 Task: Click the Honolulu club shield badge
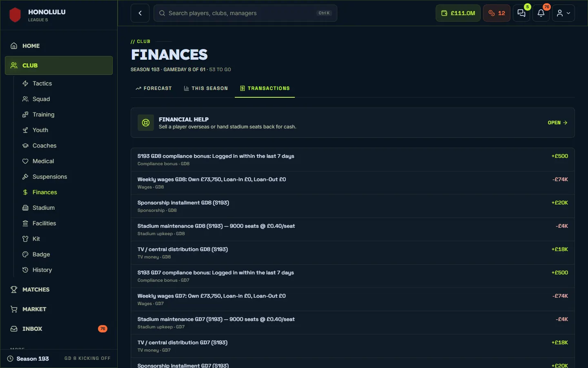15,15
